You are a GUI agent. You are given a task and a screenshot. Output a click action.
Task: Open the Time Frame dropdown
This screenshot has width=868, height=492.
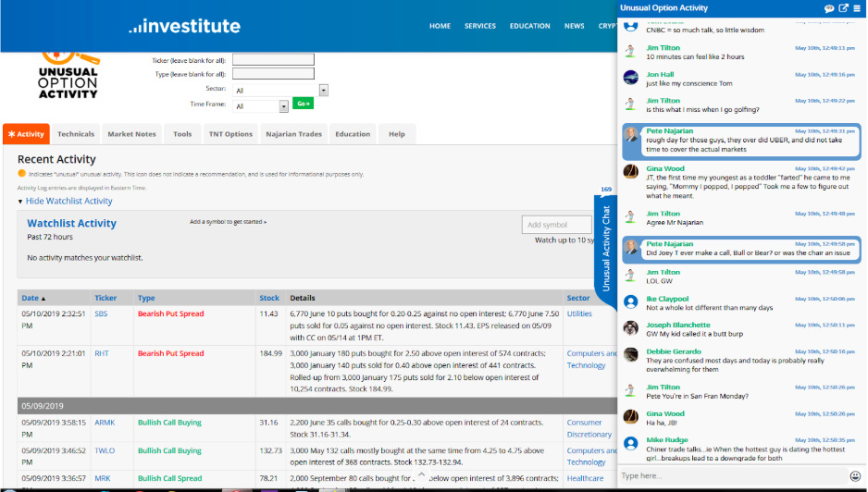261,106
